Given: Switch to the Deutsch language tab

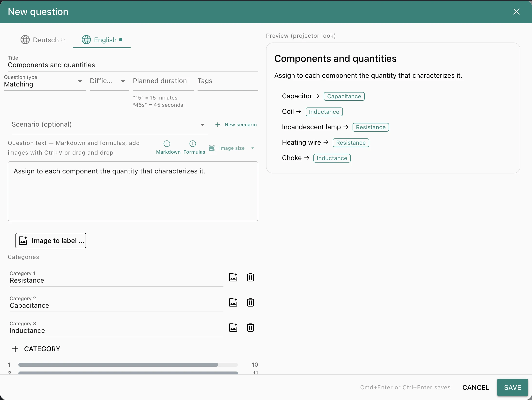Looking at the screenshot, I should tap(43, 40).
